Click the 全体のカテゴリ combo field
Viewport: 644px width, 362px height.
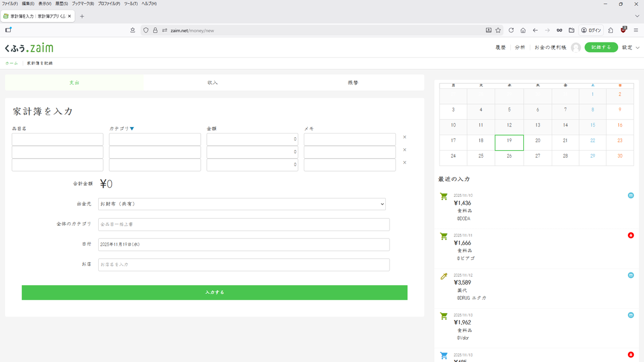[x=244, y=224]
